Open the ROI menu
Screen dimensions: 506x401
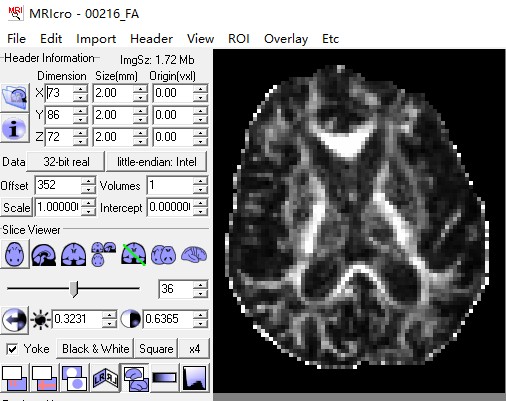(239, 39)
